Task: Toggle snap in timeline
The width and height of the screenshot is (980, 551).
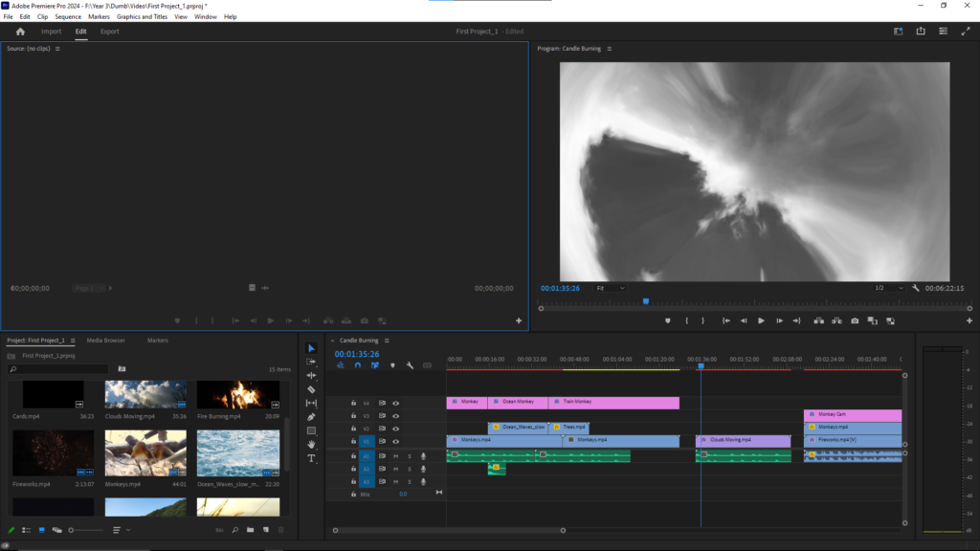Action: tap(357, 365)
